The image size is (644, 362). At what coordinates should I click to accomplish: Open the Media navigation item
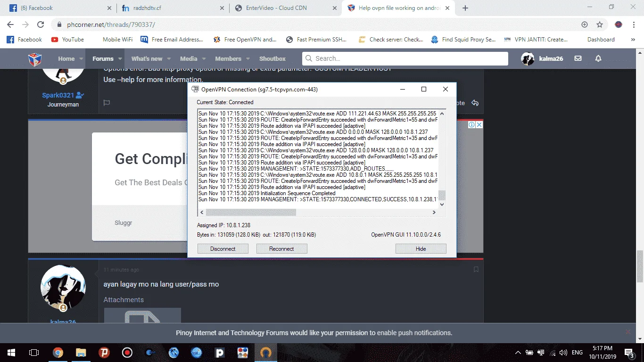[189, 59]
